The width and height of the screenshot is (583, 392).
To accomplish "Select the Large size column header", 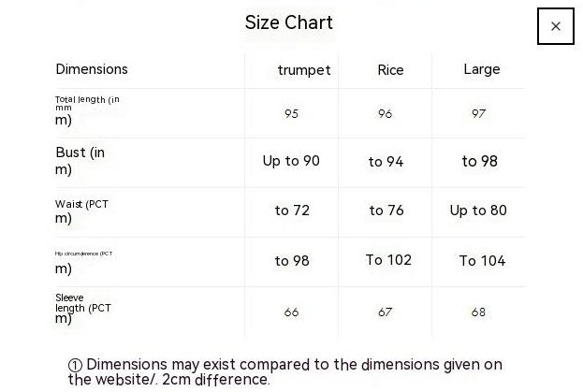I will click(x=481, y=69).
